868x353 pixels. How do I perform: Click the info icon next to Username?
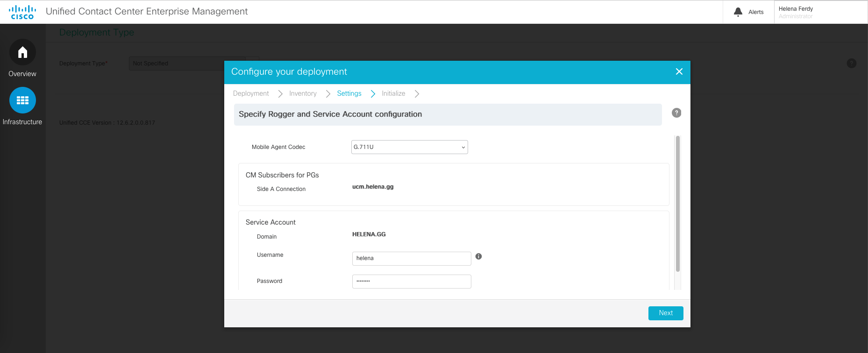click(478, 256)
